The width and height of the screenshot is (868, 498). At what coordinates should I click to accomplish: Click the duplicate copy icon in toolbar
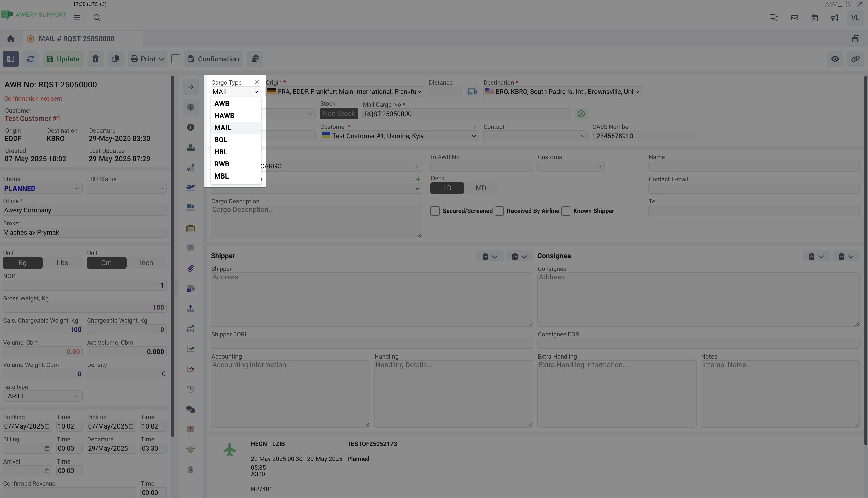[115, 59]
